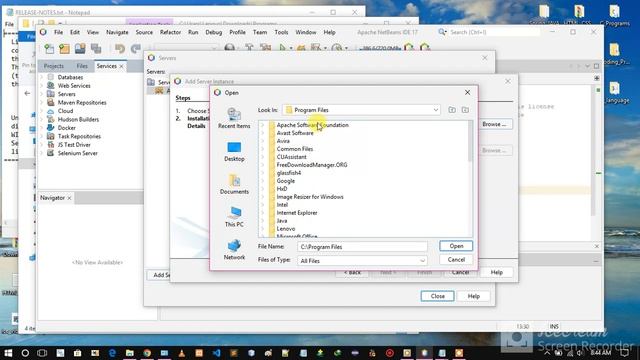Click Up One Level folder icon
Viewport: 640px width, 360px height.
452,110
